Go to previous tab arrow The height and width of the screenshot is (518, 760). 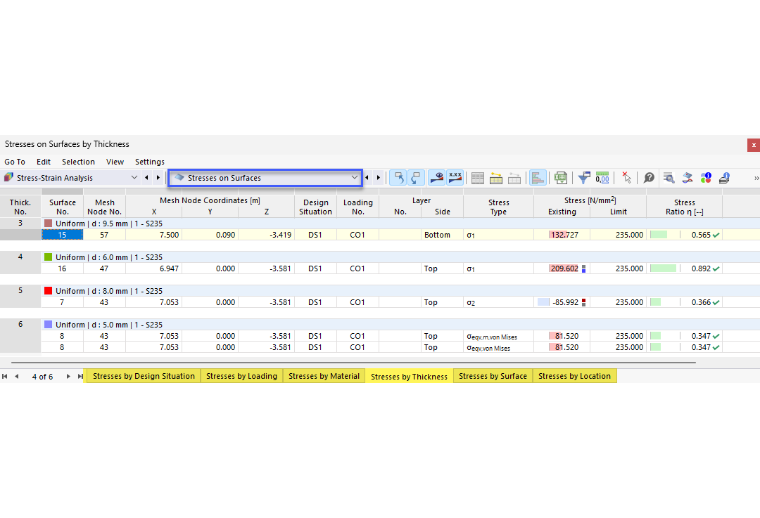pyautogui.click(x=17, y=377)
